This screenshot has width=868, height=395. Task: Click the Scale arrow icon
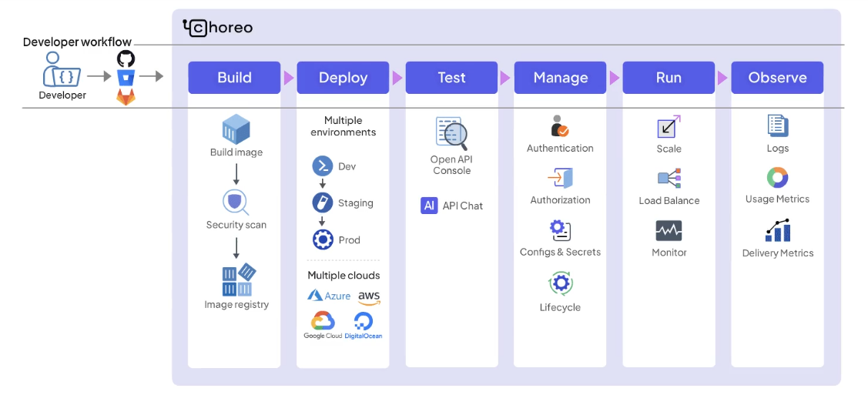(669, 127)
